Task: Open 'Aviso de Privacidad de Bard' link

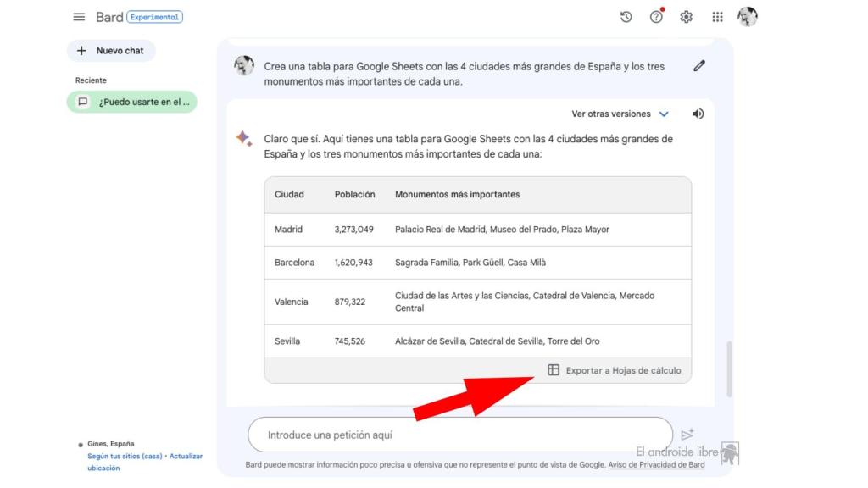Action: coord(657,465)
